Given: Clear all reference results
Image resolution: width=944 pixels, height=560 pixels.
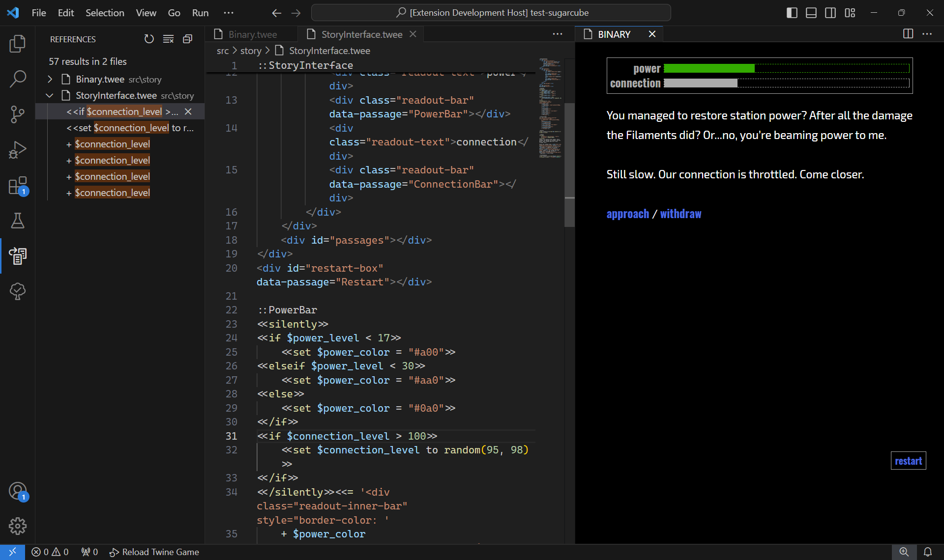Looking at the screenshot, I should click(168, 39).
